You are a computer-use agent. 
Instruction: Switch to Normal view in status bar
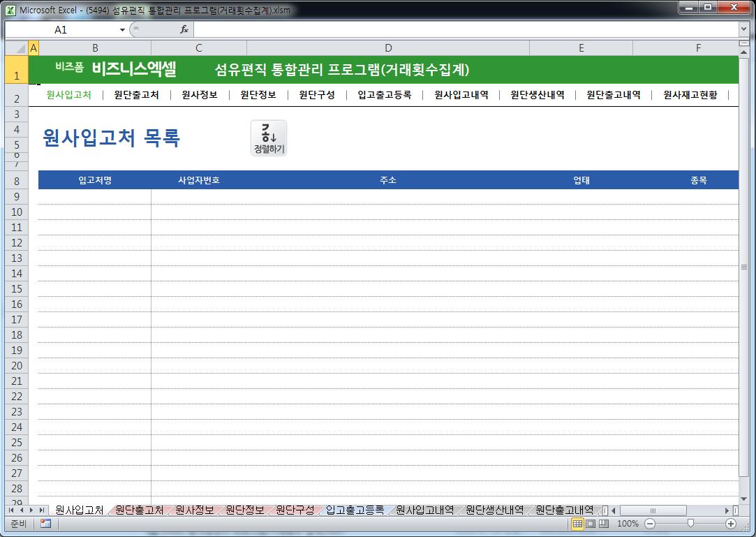coord(578,523)
